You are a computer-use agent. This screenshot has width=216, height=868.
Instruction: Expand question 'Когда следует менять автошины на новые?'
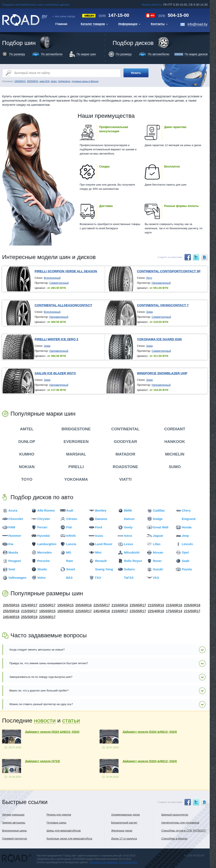pos(202,649)
